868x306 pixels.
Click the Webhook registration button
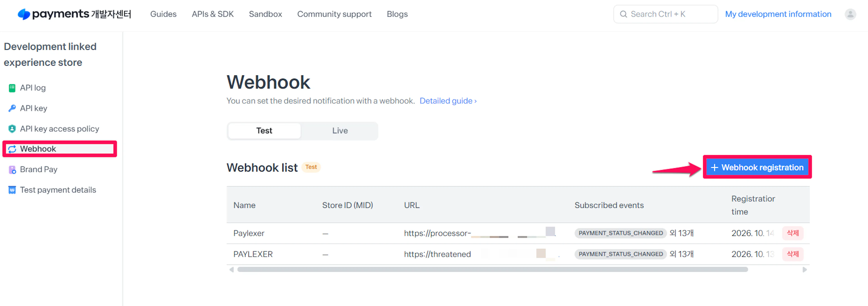(757, 167)
